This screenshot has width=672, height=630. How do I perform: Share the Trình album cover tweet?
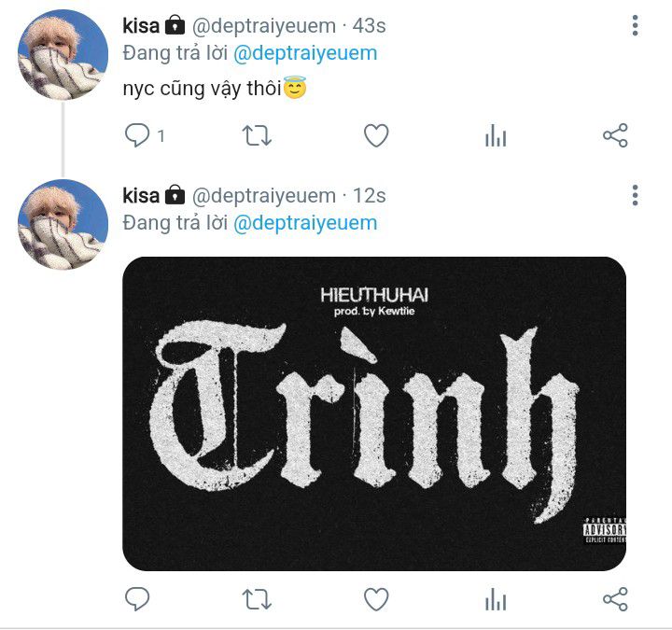(x=615, y=598)
